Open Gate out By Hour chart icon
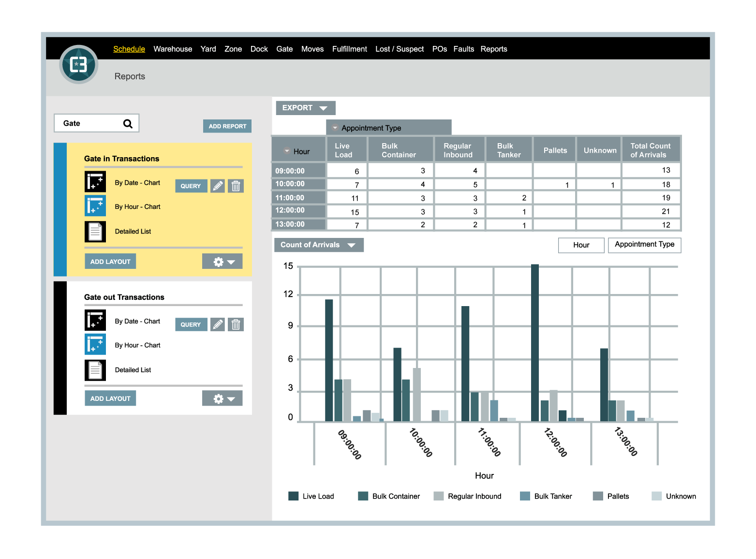 click(95, 344)
